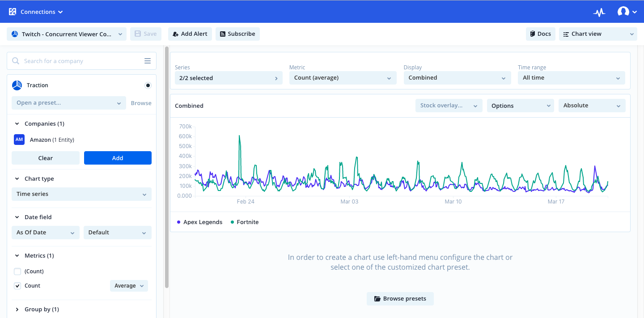Click the Twitch dataset chart icon

pyautogui.click(x=15, y=34)
